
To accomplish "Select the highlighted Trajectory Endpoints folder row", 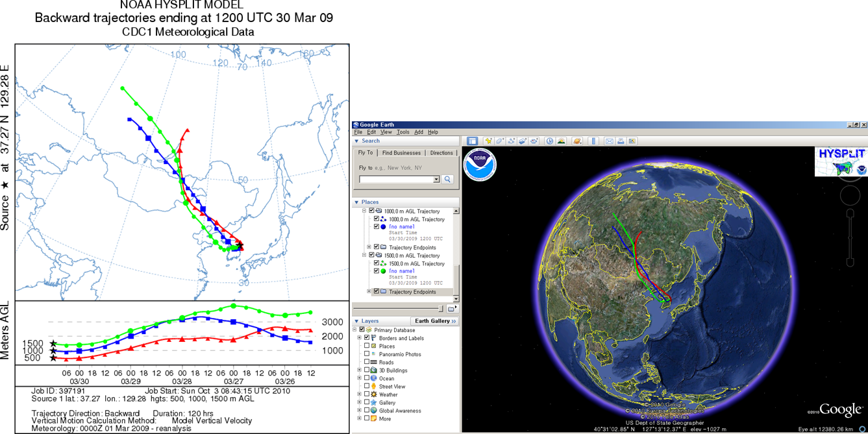I will pos(412,292).
